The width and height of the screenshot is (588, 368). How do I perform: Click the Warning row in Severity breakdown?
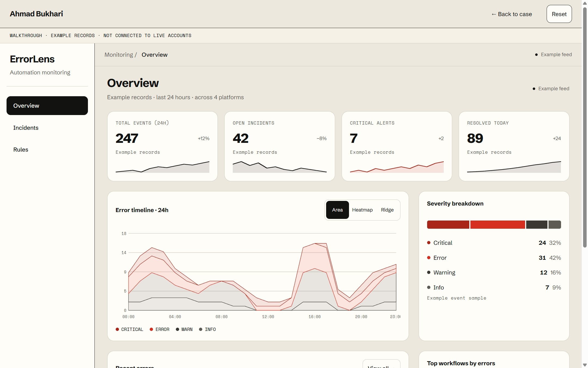(494, 273)
